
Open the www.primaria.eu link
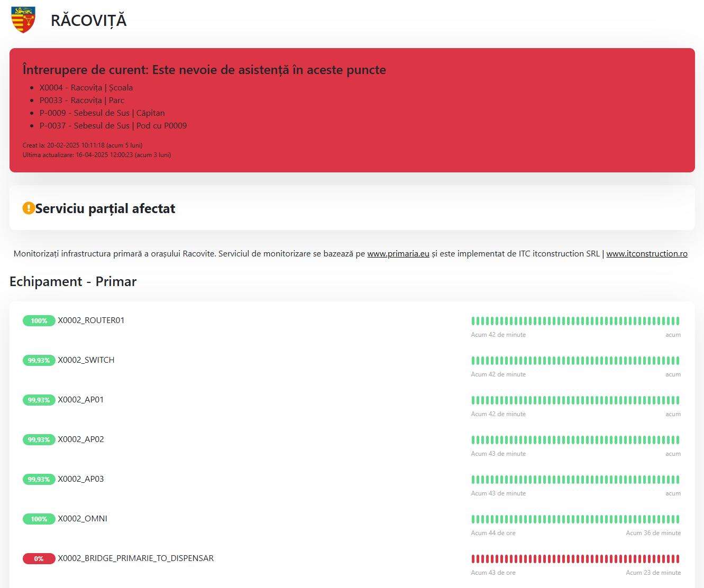[x=398, y=254]
